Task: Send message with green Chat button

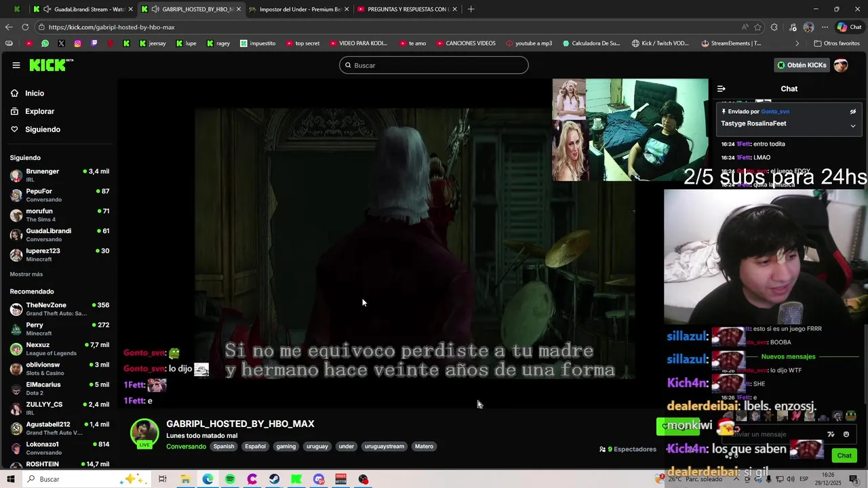Action: 844,455
